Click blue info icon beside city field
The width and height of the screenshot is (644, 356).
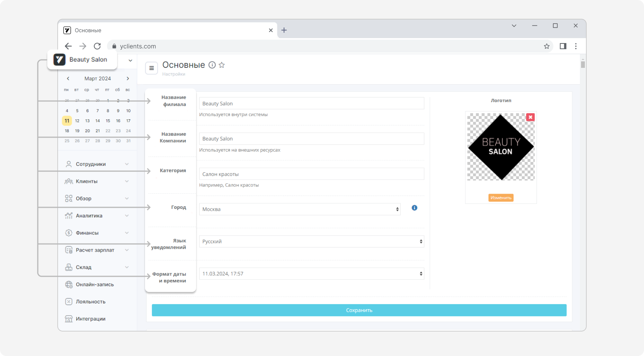pos(414,208)
